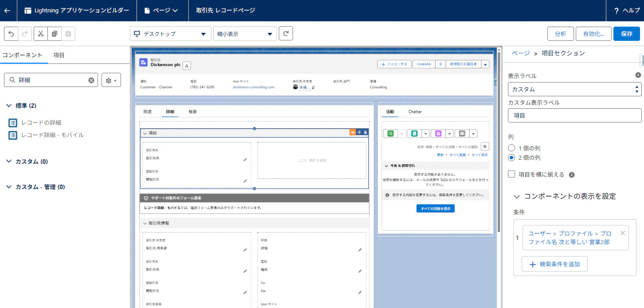Click the teal log a call icon
644x308 pixels.
pos(414,134)
